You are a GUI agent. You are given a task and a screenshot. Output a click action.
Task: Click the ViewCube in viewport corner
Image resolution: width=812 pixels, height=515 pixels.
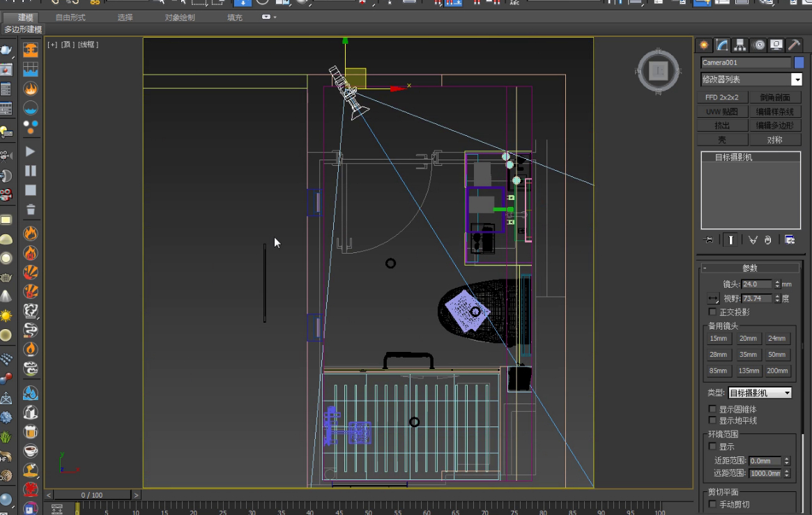click(658, 71)
